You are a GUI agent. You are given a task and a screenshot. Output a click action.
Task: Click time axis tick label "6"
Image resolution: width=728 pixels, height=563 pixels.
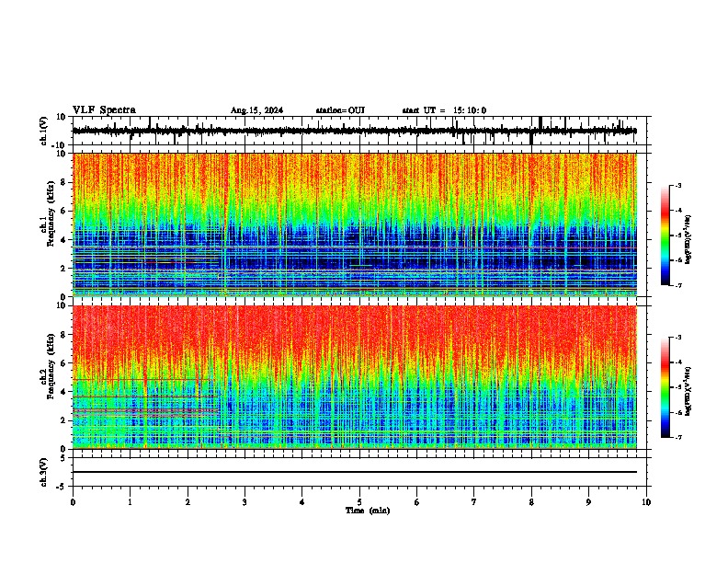pyautogui.click(x=417, y=502)
